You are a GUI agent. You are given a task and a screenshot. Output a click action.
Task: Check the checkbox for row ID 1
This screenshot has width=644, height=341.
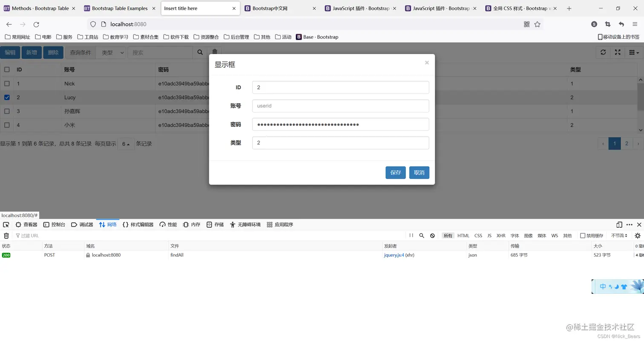click(7, 83)
